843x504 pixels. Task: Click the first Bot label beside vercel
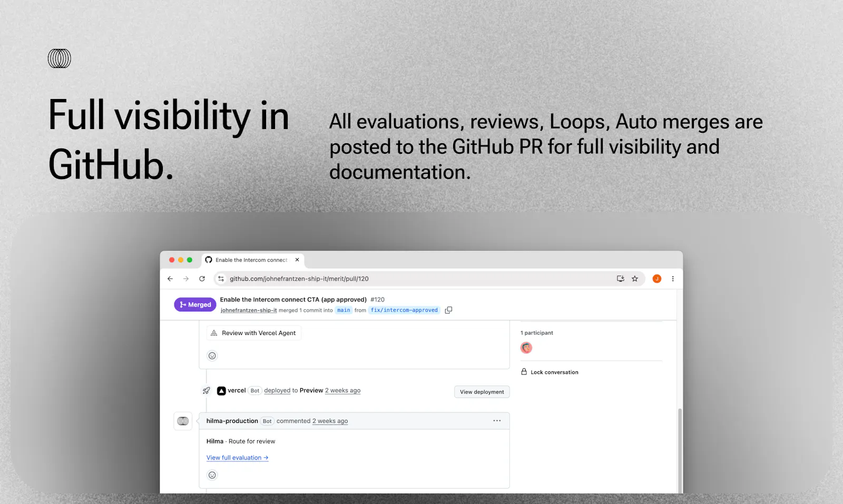point(255,391)
